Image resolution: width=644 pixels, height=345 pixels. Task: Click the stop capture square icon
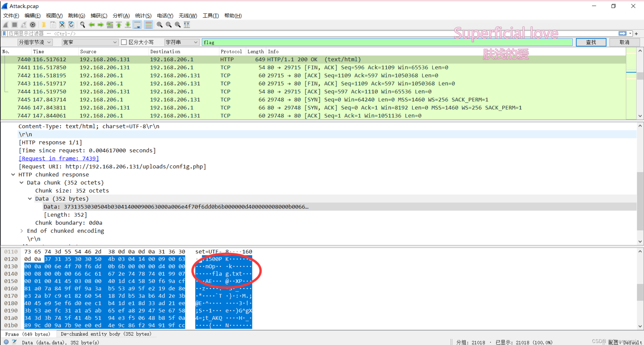tap(15, 25)
